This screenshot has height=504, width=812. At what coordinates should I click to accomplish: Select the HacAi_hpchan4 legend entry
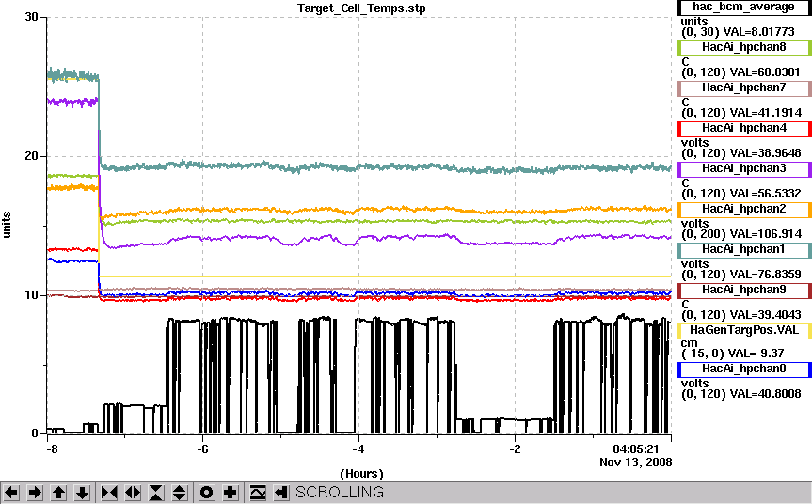(x=743, y=128)
